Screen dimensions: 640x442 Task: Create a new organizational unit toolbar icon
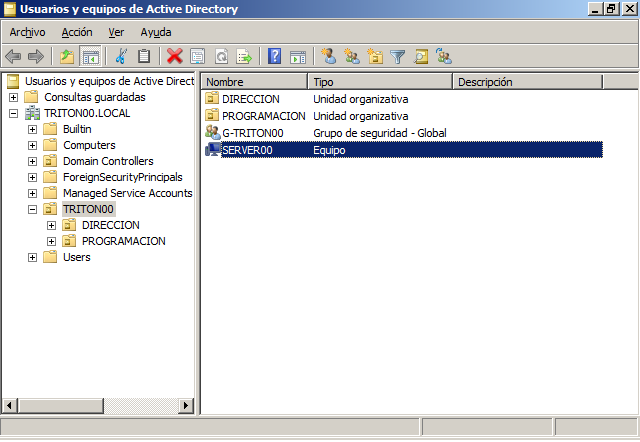(x=375, y=56)
